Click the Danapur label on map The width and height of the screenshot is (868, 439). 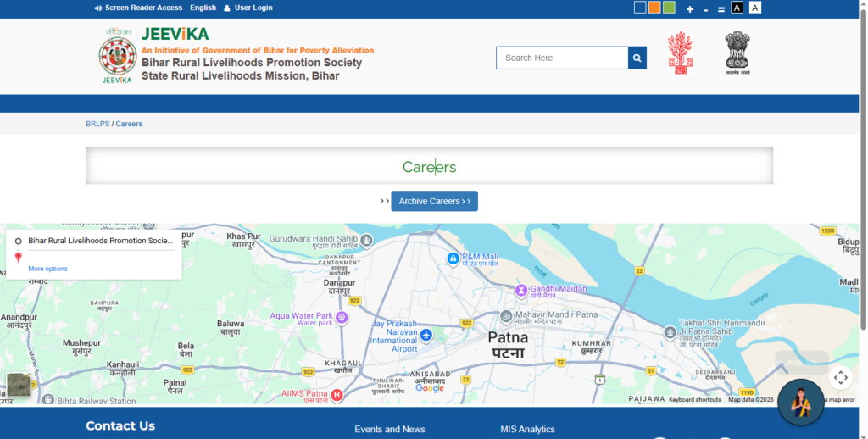(339, 286)
